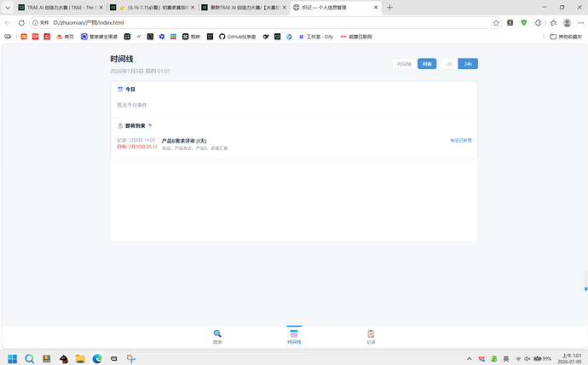Show hidden system tray icons chevron
This screenshot has width=588, height=365.
point(469,359)
